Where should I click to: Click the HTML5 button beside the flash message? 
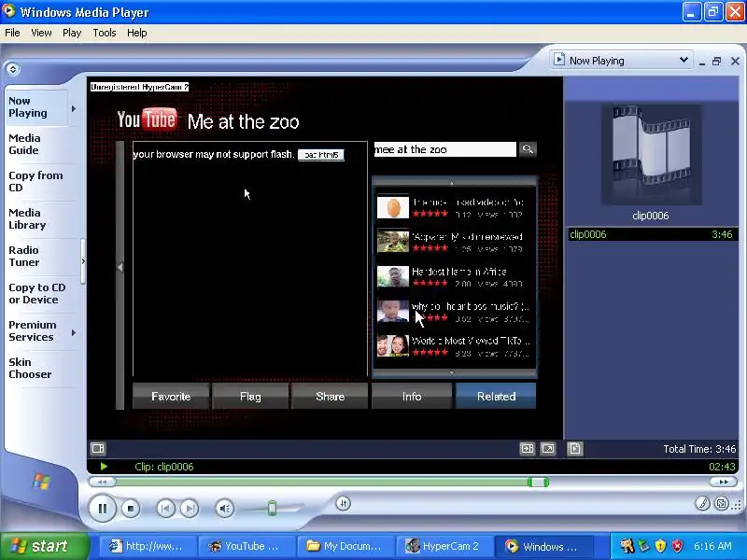tap(321, 155)
